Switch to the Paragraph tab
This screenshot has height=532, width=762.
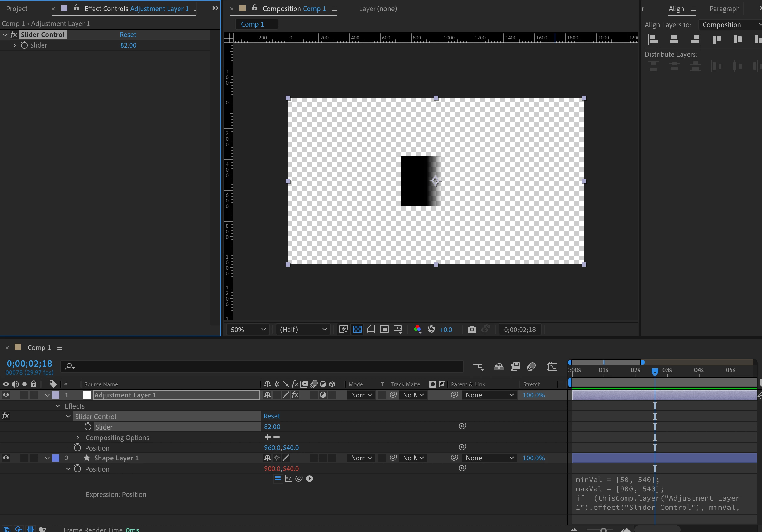724,9
